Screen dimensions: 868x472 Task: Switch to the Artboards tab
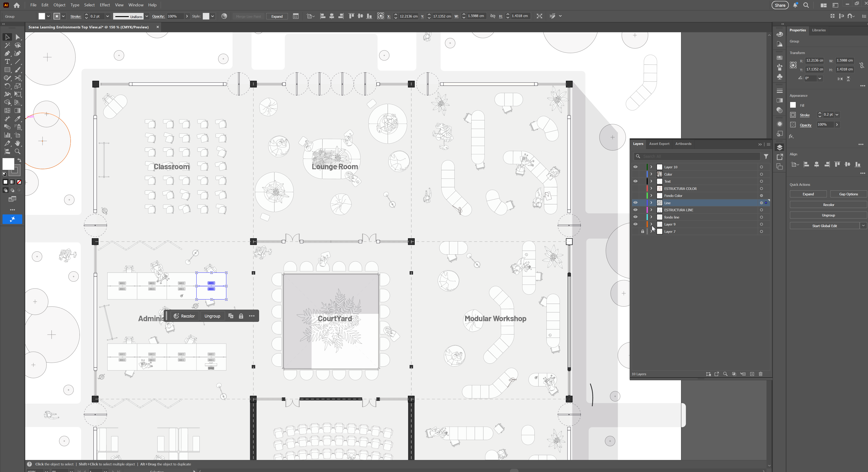[x=683, y=144]
